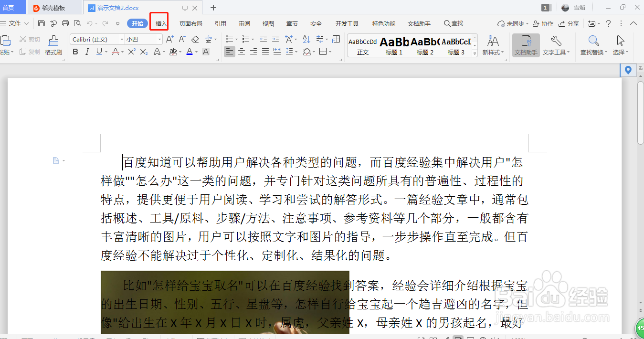Image resolution: width=644 pixels, height=339 pixels.
Task: Toggle Underline formatting
Action: point(99,52)
